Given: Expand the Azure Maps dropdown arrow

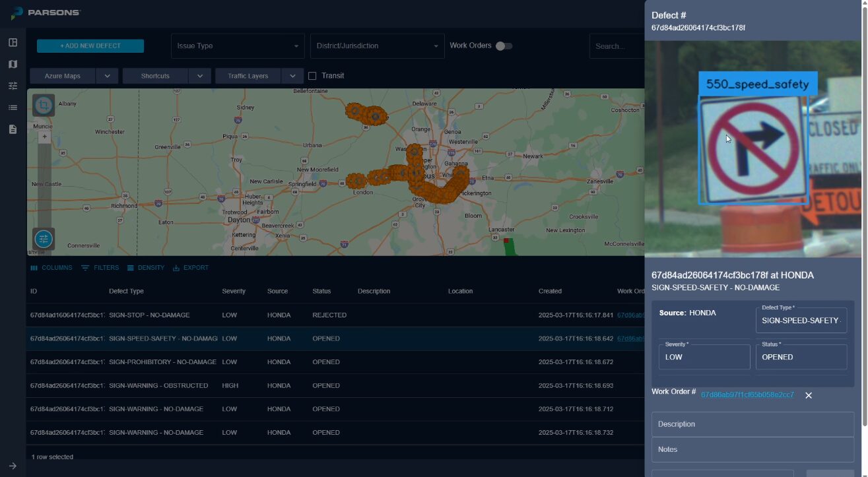Looking at the screenshot, I should point(107,76).
